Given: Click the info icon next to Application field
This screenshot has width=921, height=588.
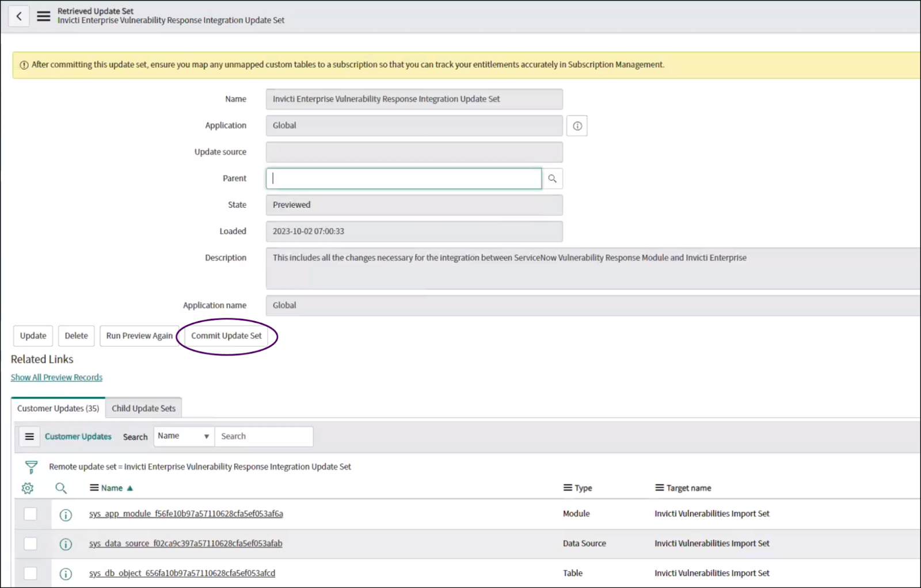Looking at the screenshot, I should pos(577,126).
